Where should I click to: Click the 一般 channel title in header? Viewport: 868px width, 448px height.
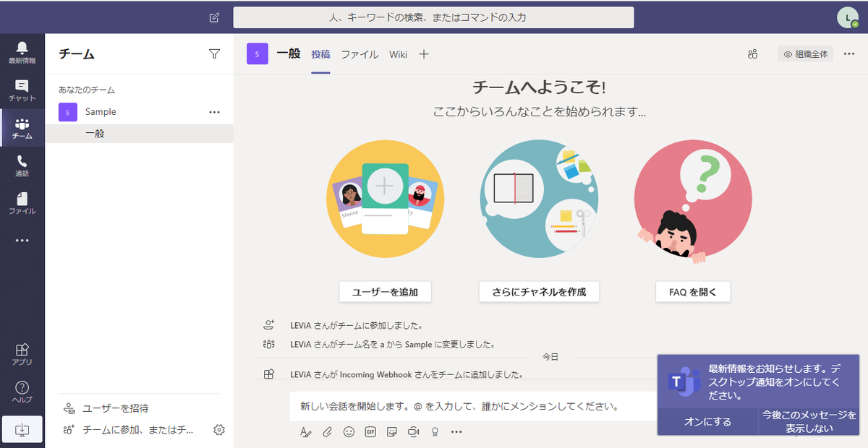(x=289, y=53)
